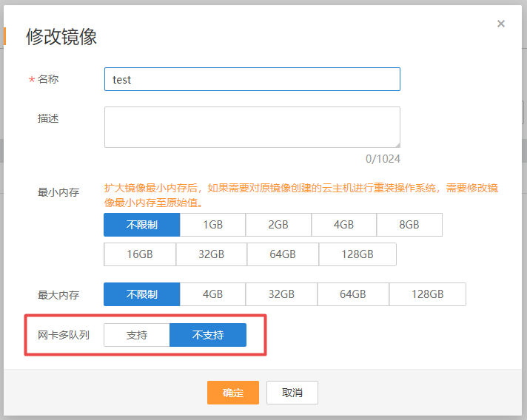This screenshot has height=420, width=527.
Task: Choose 32GB in the 最大内存 row
Action: pyautogui.click(x=281, y=294)
